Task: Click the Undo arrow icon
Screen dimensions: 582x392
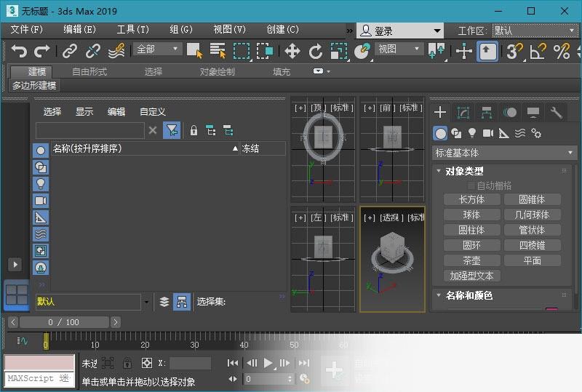Action: (20, 51)
